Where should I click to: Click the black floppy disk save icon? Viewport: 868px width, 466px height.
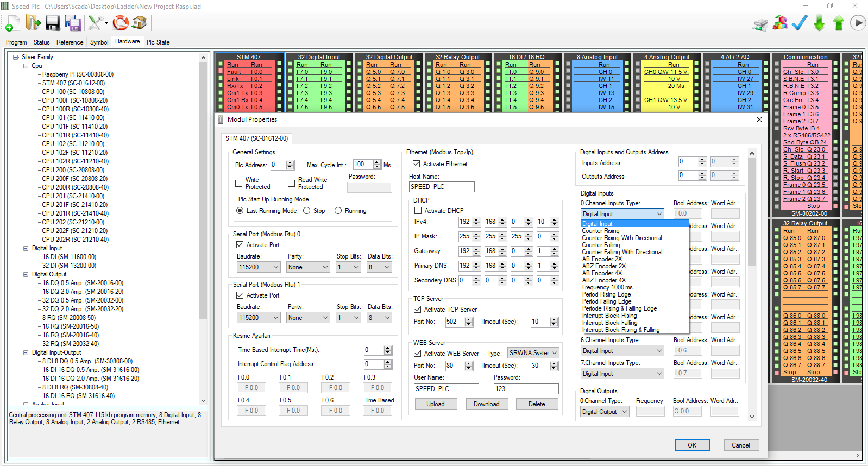(x=53, y=23)
